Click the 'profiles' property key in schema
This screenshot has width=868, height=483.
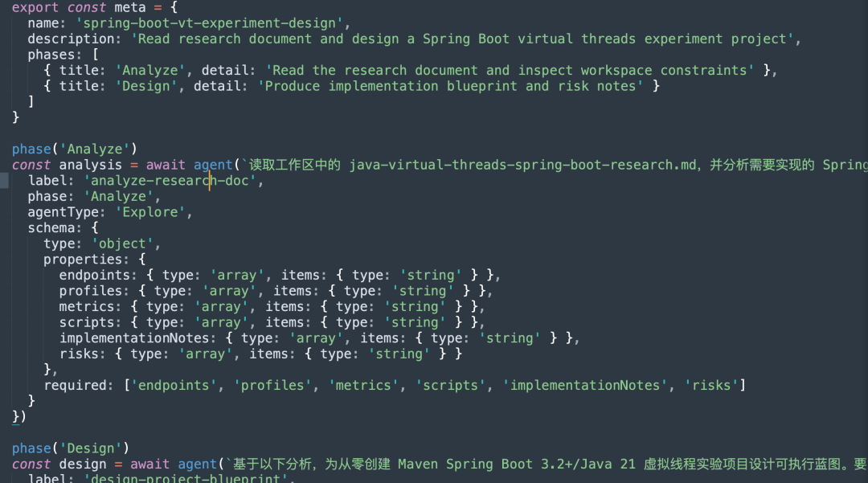[x=90, y=291]
